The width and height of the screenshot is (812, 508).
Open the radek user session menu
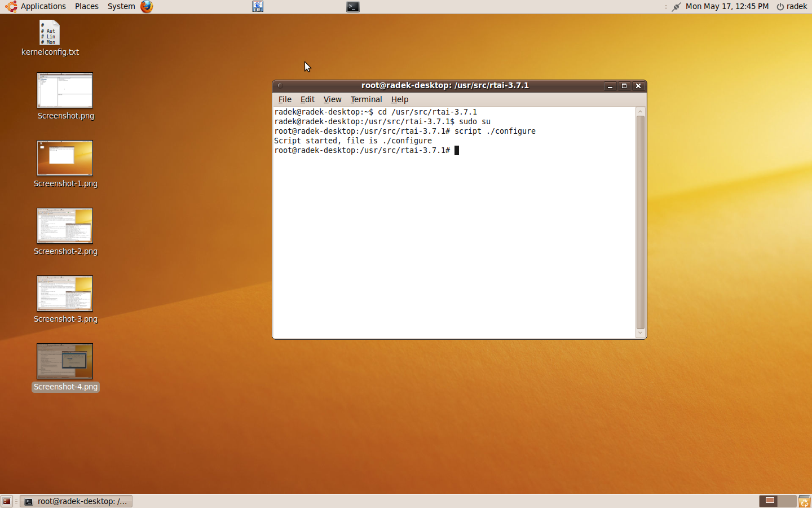(x=792, y=6)
